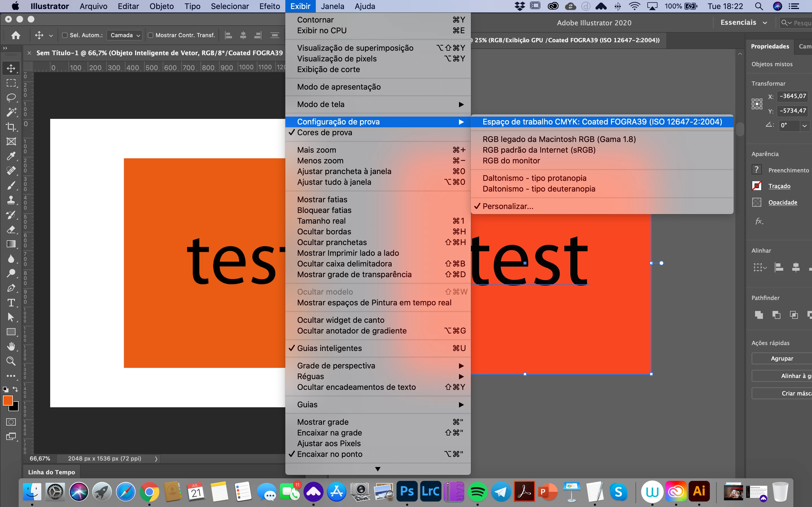
Task: Toggle Cores de prova menu option
Action: [325, 132]
